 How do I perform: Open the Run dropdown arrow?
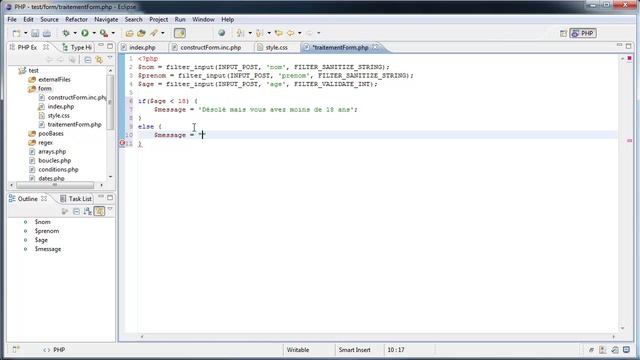click(x=94, y=33)
